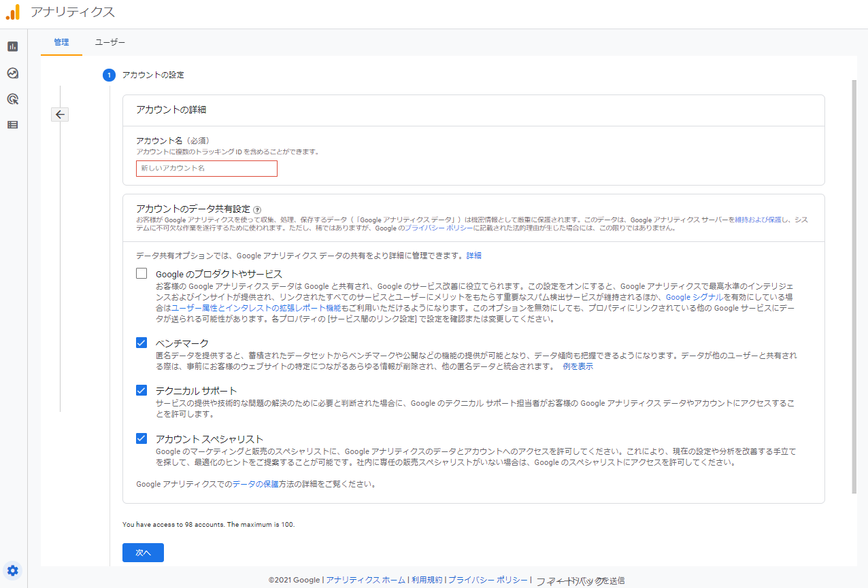Uncheck the テクニカル サポート checkbox
Viewport: 868px width, 588px height.
tap(141, 390)
